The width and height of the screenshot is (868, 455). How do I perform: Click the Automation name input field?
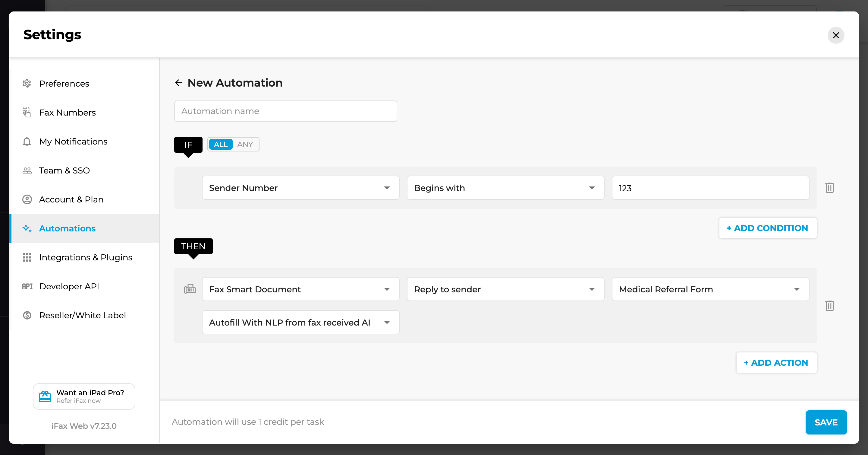[x=285, y=111]
